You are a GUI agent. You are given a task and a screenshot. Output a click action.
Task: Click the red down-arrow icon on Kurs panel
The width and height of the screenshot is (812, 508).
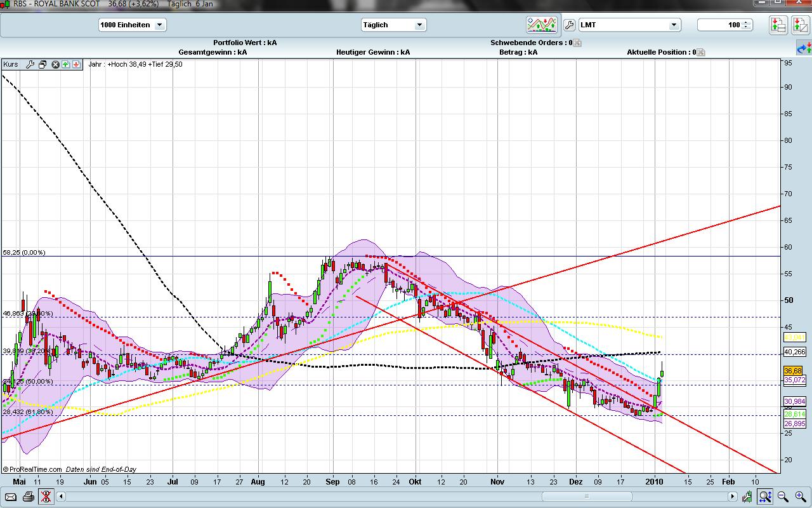[x=77, y=64]
